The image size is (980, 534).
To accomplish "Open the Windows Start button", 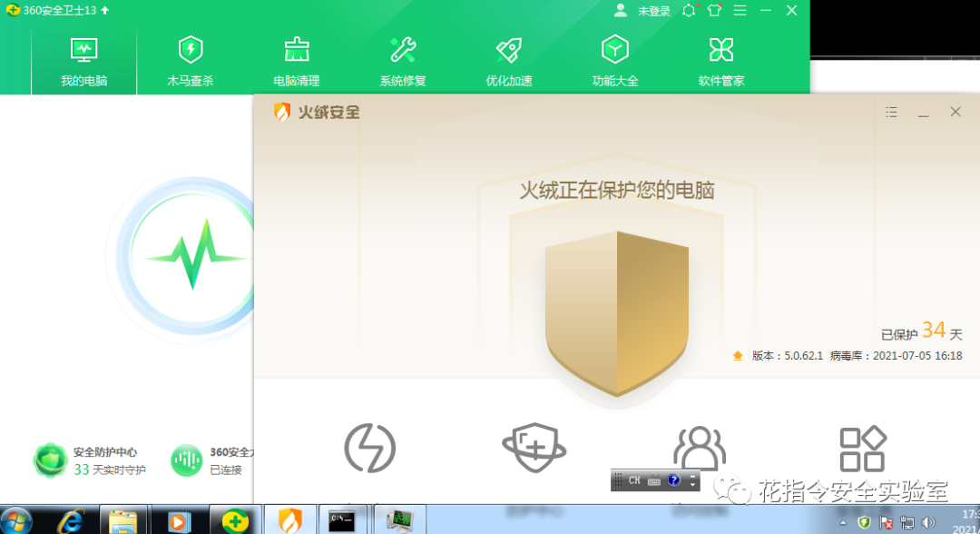I will [17, 520].
